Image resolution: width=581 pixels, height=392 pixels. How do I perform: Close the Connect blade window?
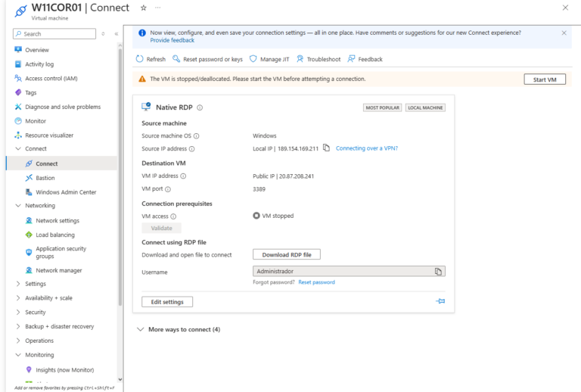[565, 8]
